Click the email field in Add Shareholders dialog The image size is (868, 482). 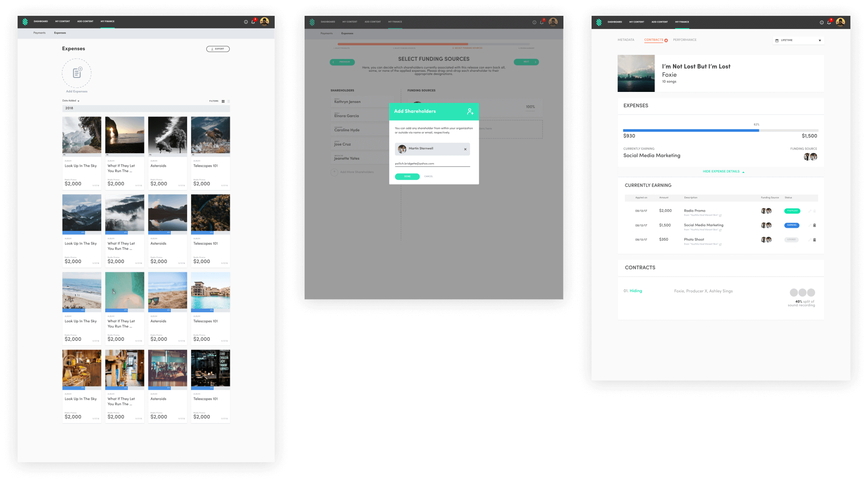click(x=432, y=164)
